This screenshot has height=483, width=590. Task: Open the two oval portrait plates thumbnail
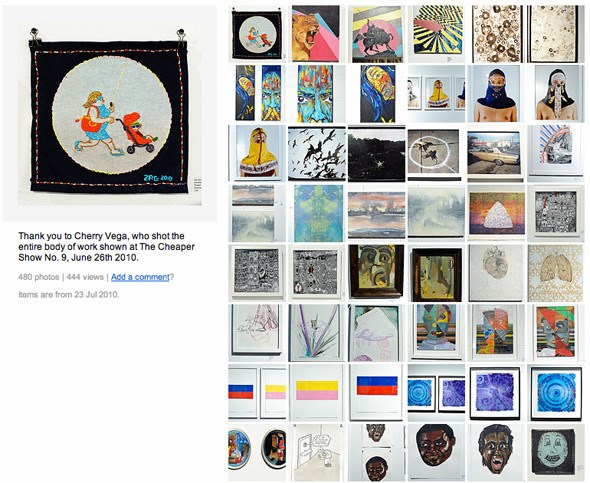[257, 453]
